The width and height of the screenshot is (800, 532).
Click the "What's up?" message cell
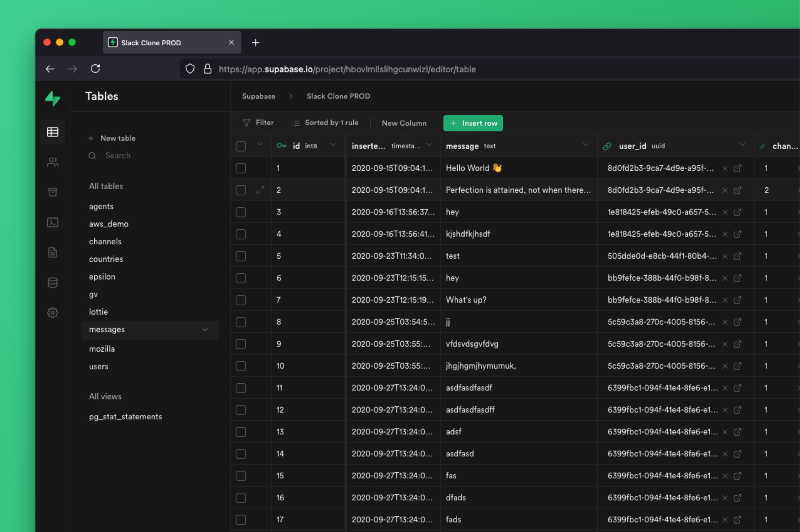click(x=519, y=300)
